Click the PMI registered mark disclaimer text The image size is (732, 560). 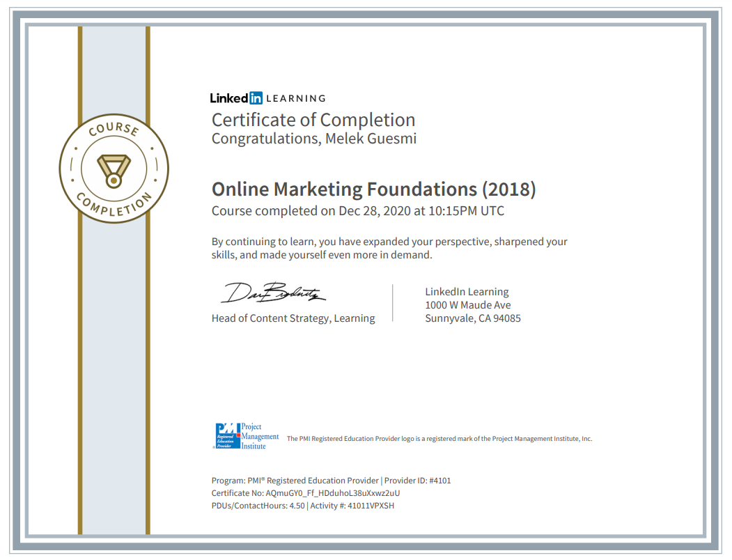point(439,439)
